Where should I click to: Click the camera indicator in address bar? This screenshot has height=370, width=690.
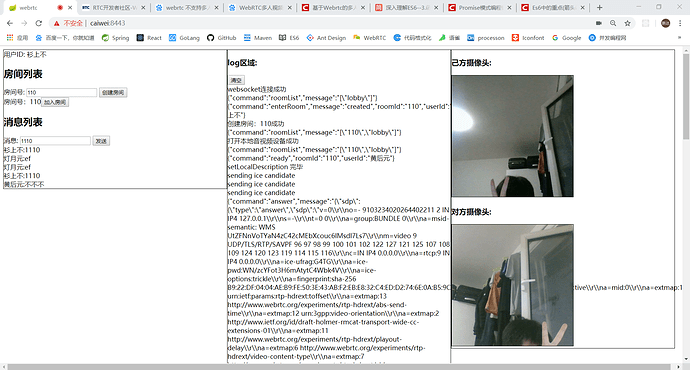click(598, 23)
